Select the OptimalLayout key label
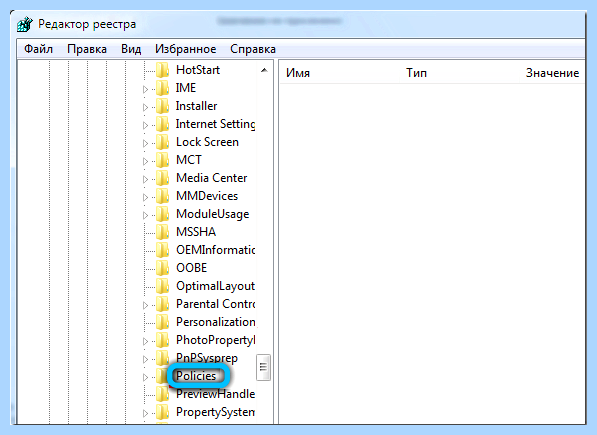Viewport: 597px width, 435px height. (x=215, y=286)
